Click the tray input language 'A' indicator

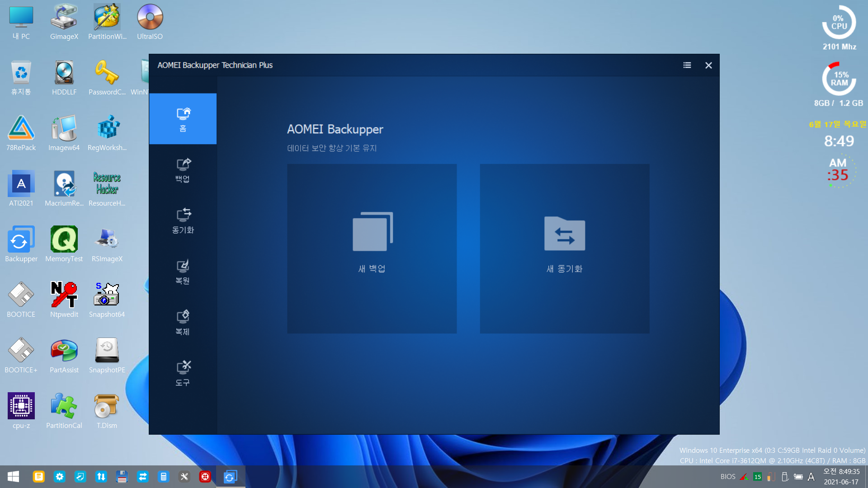pyautogui.click(x=811, y=477)
